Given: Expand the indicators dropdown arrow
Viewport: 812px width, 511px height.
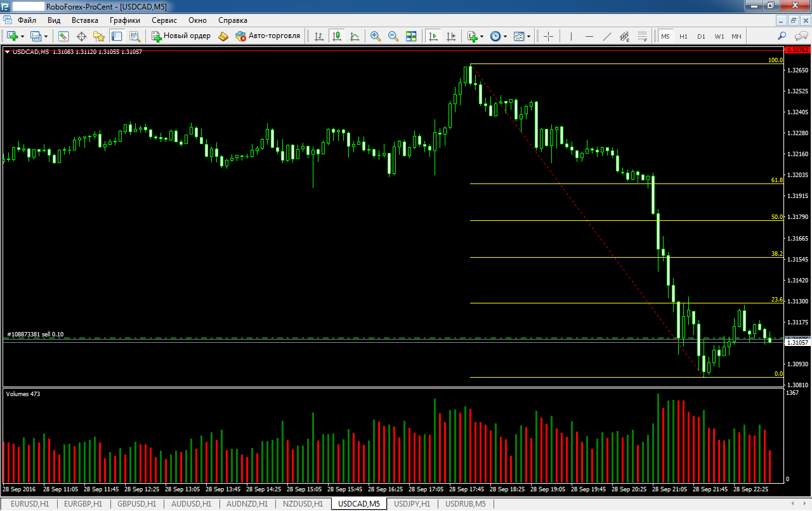Looking at the screenshot, I should 482,36.
